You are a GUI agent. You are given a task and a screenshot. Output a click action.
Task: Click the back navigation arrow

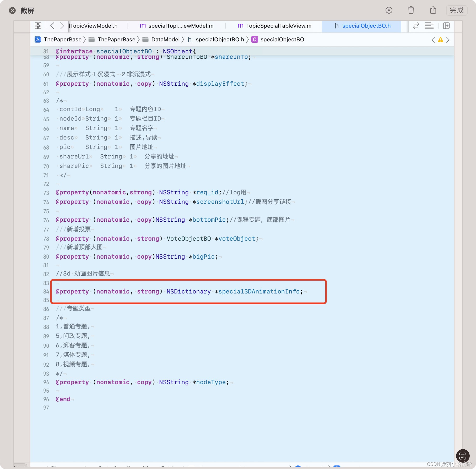(52, 26)
